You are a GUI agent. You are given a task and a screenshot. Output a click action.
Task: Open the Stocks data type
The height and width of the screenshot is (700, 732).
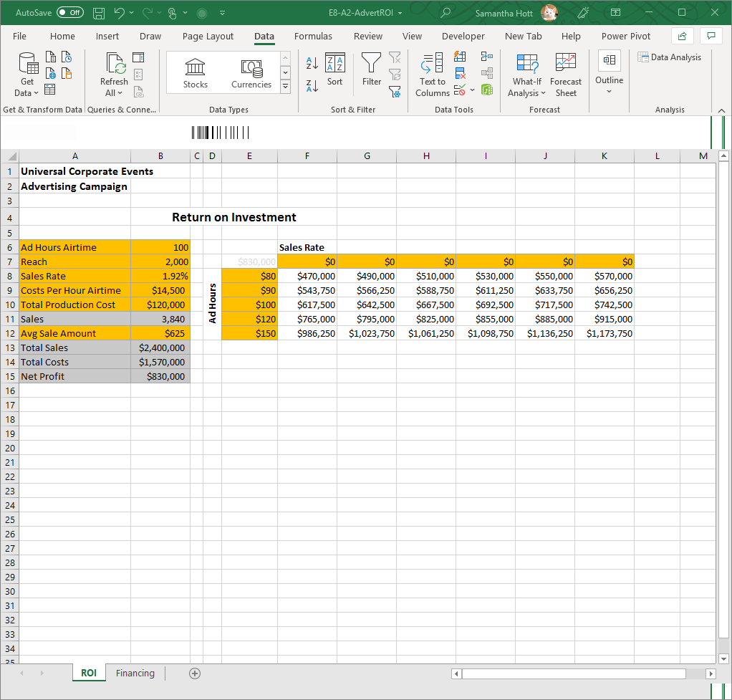(x=195, y=71)
